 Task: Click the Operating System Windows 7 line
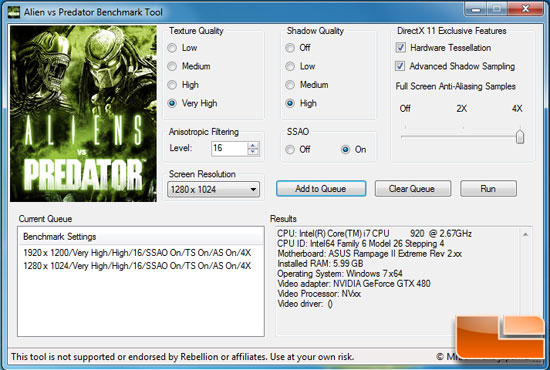tap(340, 274)
